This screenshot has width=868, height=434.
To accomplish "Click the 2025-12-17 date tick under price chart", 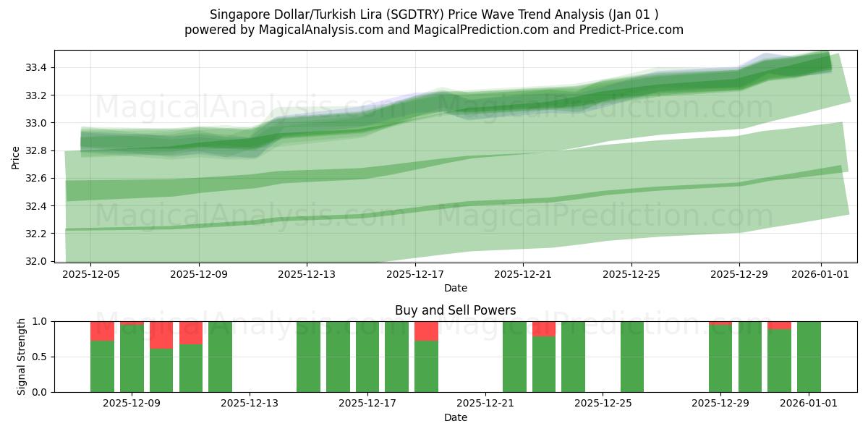I will pyautogui.click(x=414, y=274).
